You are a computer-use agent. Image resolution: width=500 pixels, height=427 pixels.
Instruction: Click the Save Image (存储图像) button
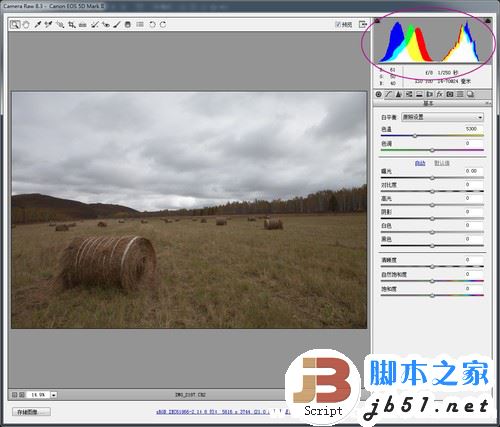[x=31, y=412]
